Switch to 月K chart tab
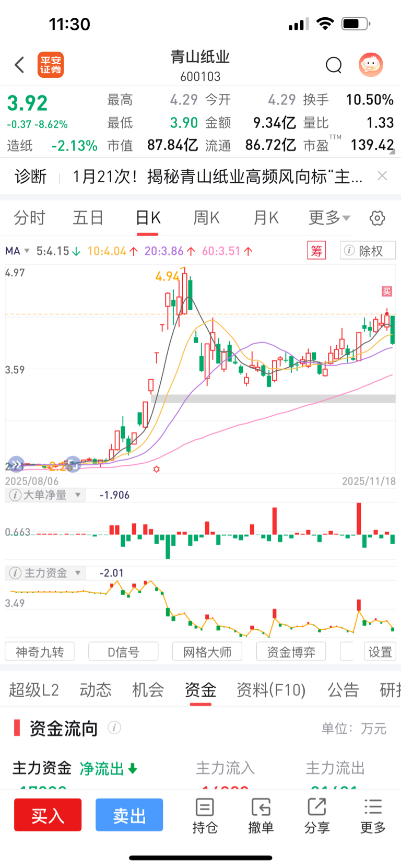This screenshot has height=868, width=401. 266,218
